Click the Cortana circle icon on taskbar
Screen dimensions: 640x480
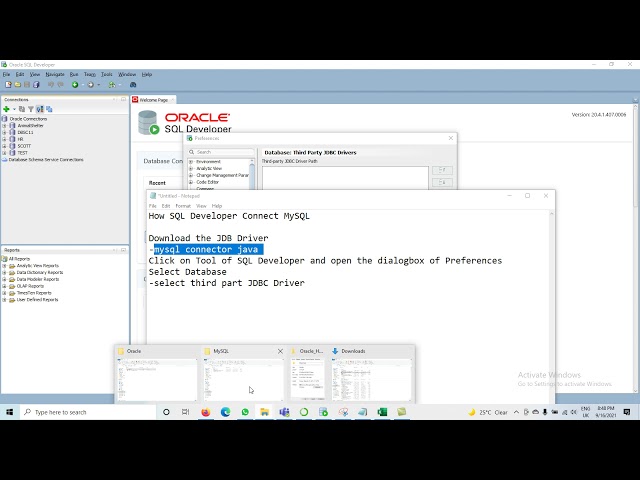coord(166,412)
